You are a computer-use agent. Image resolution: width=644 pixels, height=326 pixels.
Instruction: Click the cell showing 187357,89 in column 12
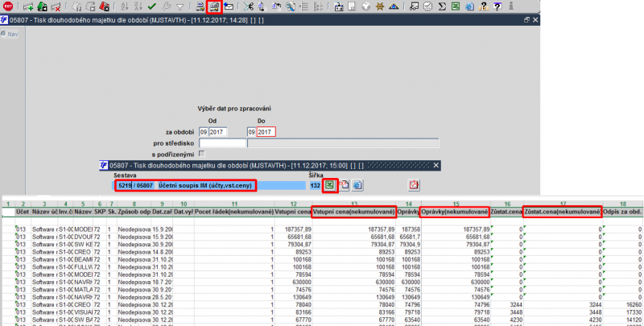(x=292, y=229)
